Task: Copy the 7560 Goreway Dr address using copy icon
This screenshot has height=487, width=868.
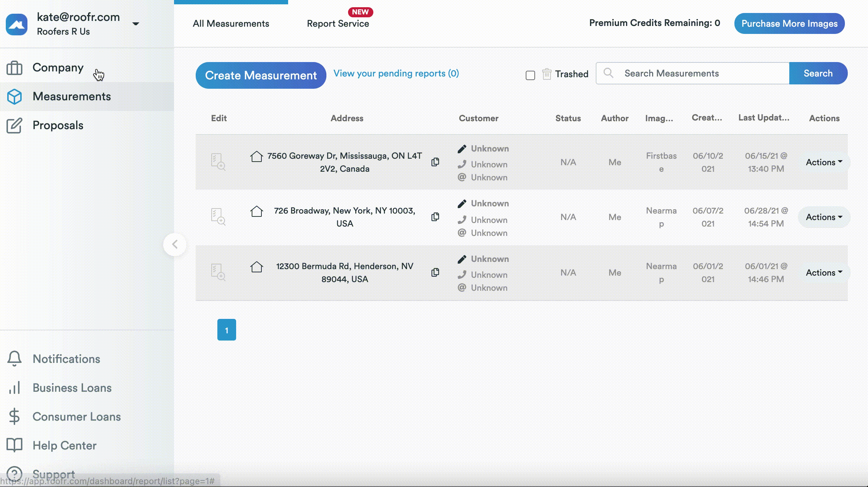Action: tap(435, 162)
